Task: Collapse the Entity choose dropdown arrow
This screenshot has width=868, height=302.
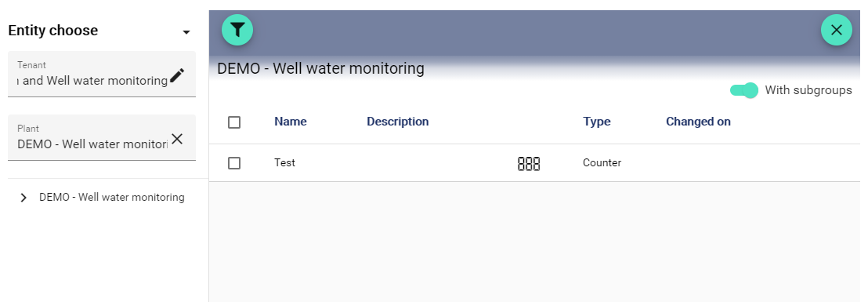Action: pyautogui.click(x=186, y=32)
